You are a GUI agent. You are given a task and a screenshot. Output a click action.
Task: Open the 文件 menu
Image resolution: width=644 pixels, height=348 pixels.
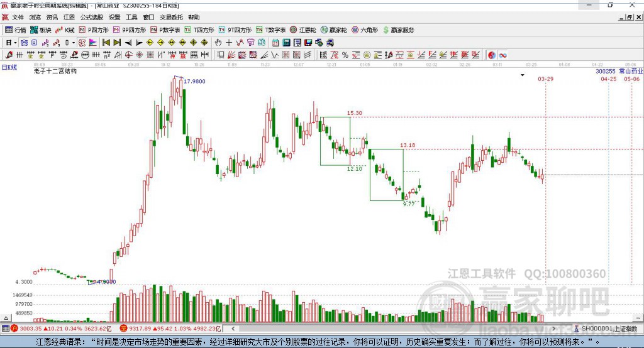(x=18, y=17)
